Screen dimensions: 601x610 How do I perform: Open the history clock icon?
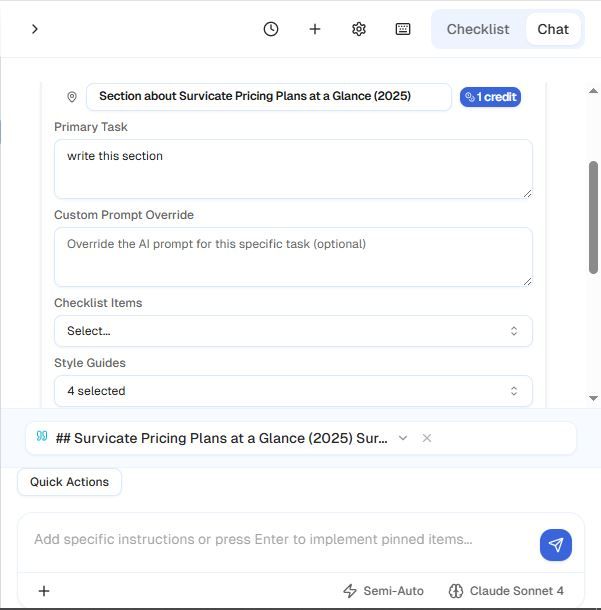click(x=271, y=29)
